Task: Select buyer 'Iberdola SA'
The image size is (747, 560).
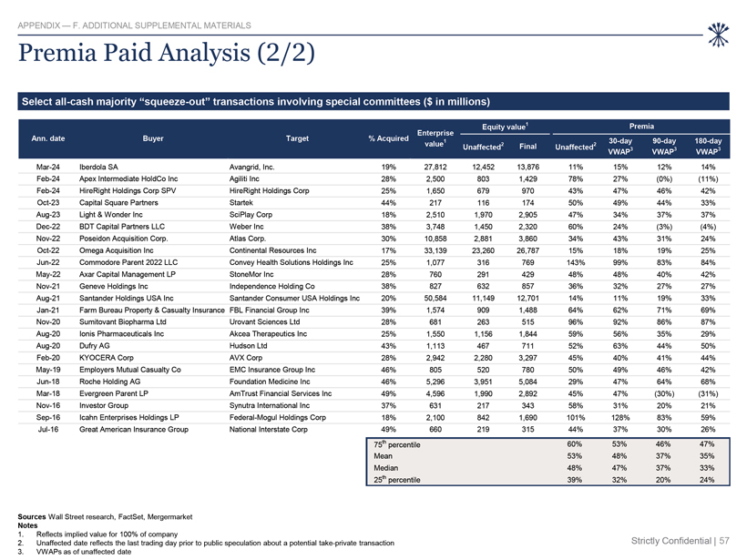Action: pyautogui.click(x=98, y=168)
